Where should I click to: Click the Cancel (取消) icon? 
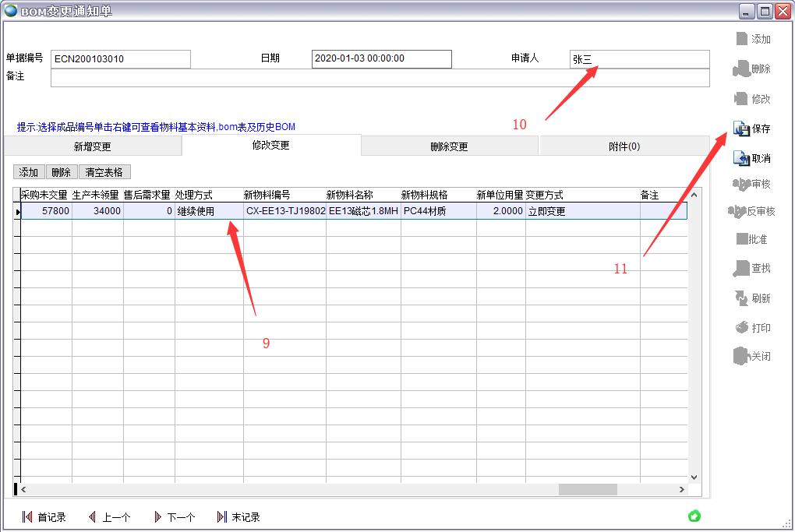point(740,159)
